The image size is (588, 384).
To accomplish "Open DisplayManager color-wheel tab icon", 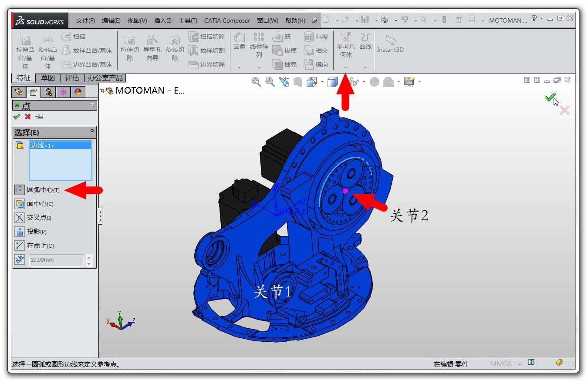I will click(78, 92).
